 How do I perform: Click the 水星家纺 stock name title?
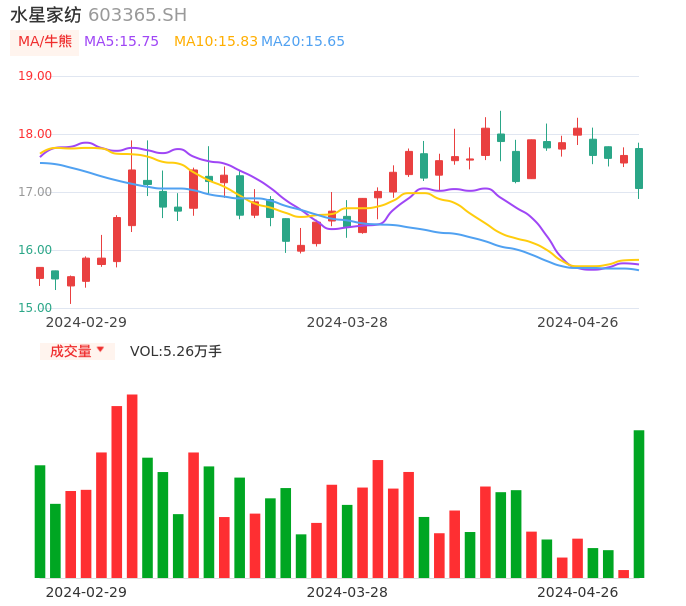coord(46,15)
